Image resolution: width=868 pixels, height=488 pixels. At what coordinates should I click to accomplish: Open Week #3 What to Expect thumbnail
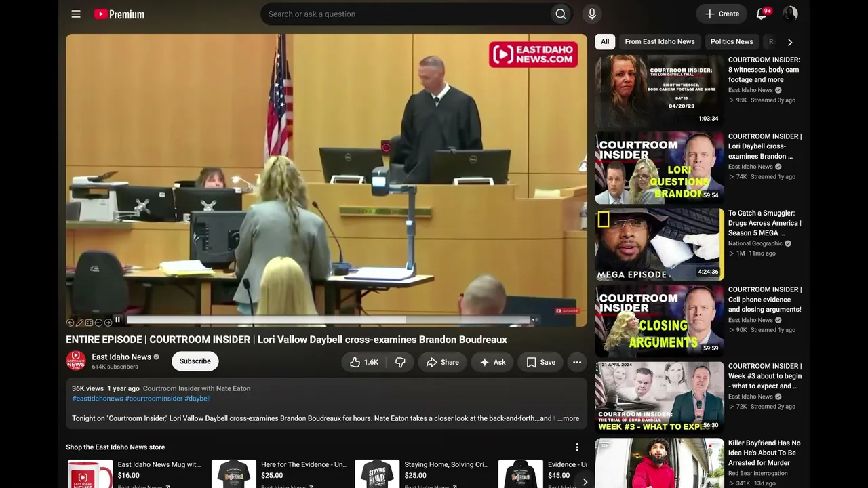click(x=660, y=397)
